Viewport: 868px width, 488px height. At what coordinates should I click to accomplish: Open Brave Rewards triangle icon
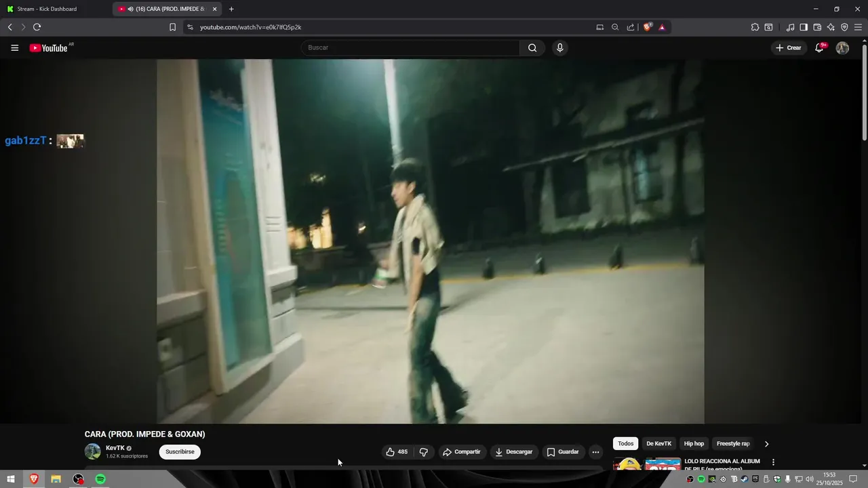(x=662, y=27)
